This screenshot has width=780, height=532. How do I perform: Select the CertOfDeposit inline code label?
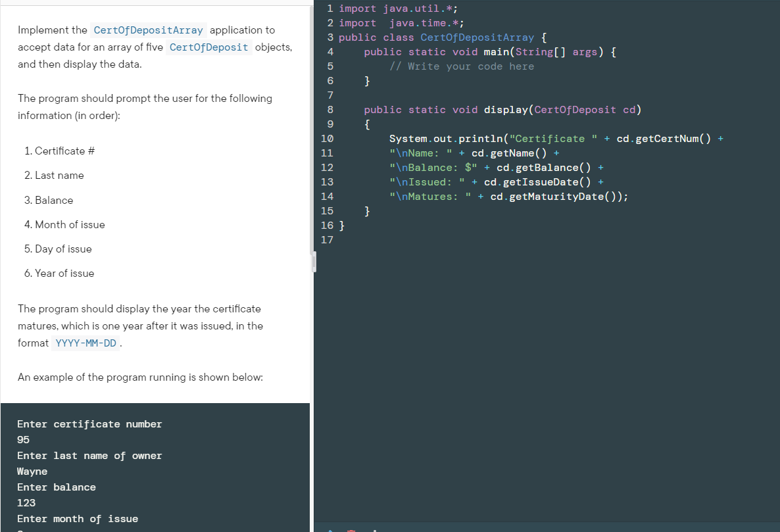tap(209, 47)
